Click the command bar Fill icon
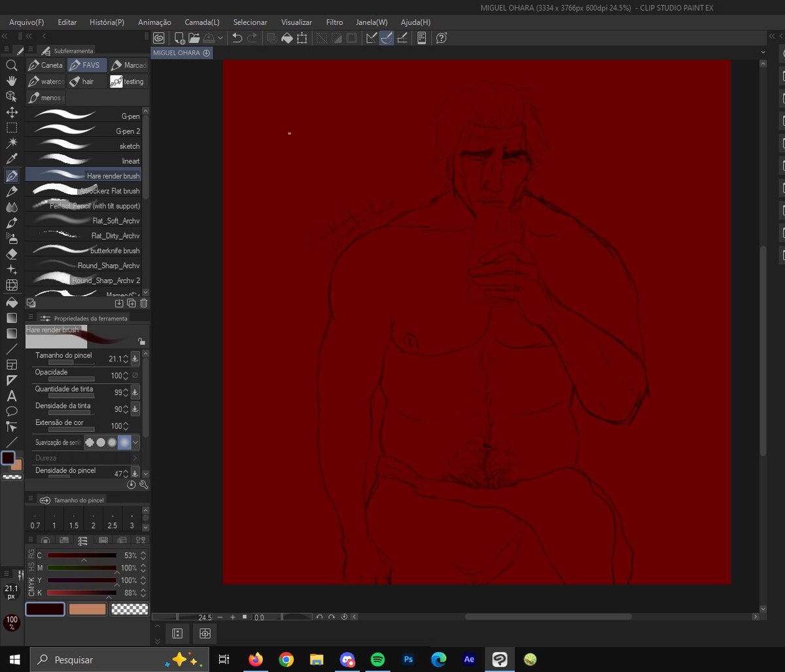 pyautogui.click(x=287, y=38)
